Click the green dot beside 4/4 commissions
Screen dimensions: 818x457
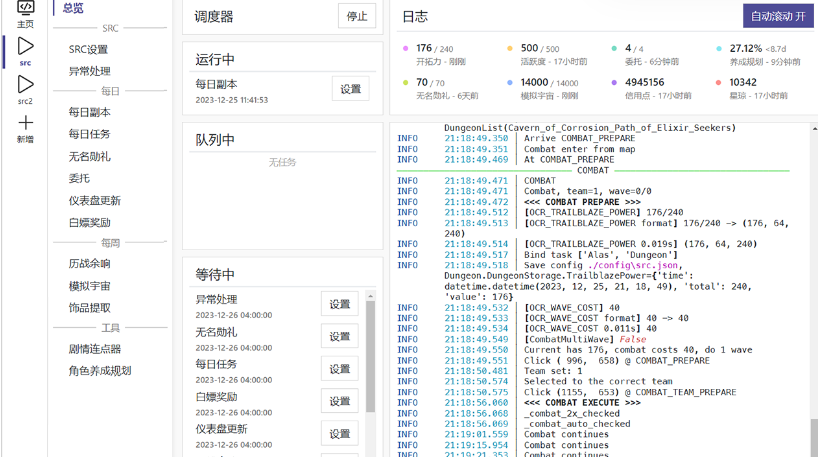(614, 49)
